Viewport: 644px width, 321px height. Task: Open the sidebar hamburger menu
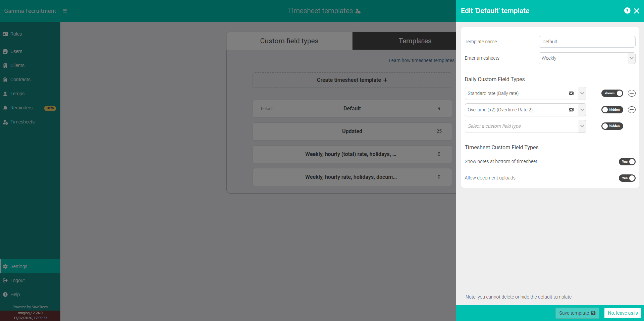(x=65, y=10)
